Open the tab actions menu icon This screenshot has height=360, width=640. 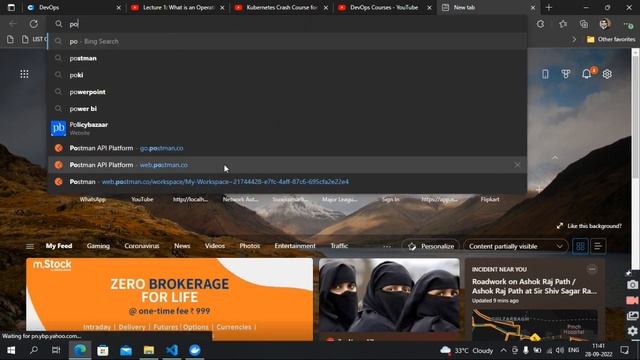pyautogui.click(x=11, y=7)
